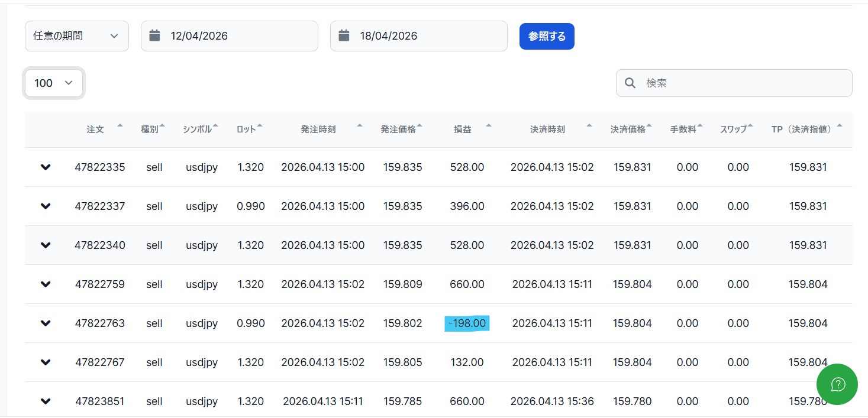Click calendar icon beside 18/04/2026

pyautogui.click(x=344, y=35)
